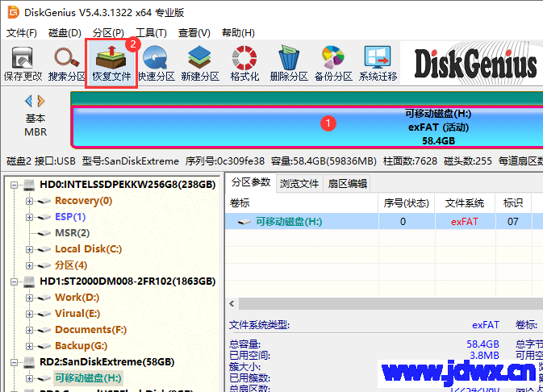Screen dimensions: 543x392
Task: Click the HD0 INTELSSDPEKKW256G8 disk icon
Action: [x=29, y=185]
